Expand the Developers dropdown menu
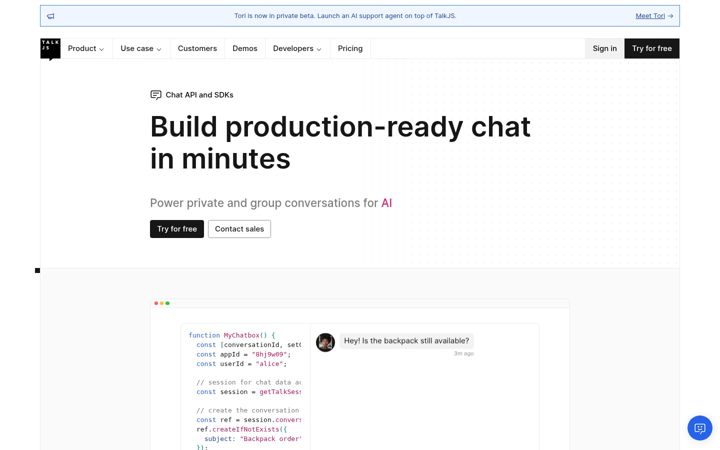Screen dimensions: 720x450 (x=297, y=49)
